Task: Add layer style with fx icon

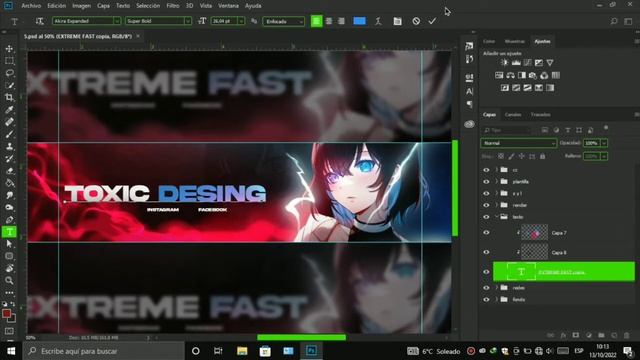Action: (563, 335)
